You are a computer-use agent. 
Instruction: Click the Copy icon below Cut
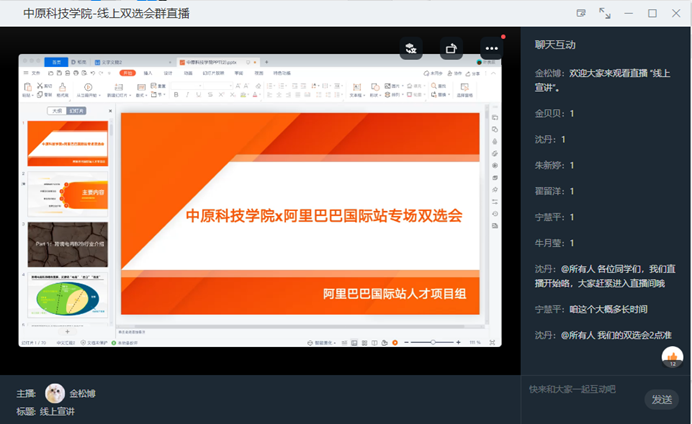click(40, 94)
